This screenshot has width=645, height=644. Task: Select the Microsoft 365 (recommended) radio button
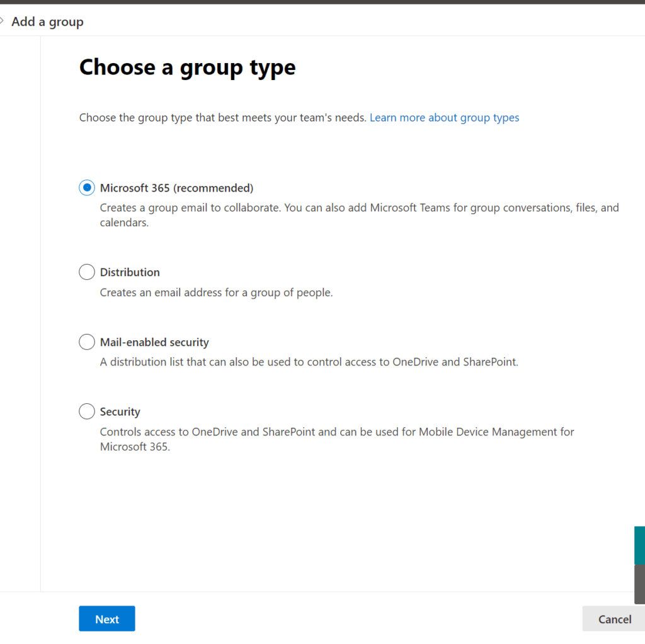[87, 188]
